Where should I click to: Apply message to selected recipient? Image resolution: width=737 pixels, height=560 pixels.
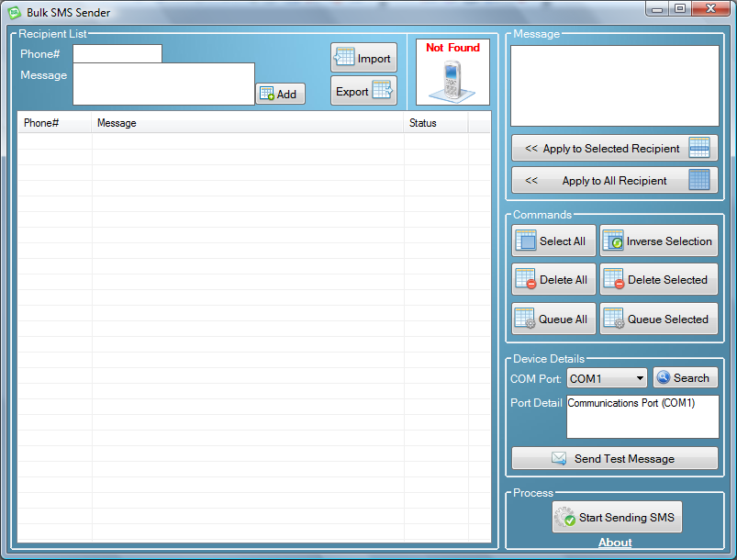(x=614, y=148)
